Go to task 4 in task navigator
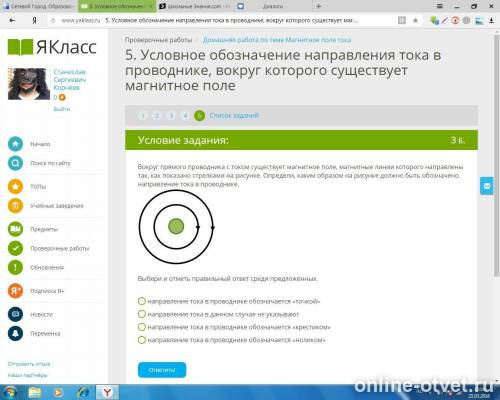The width and height of the screenshot is (500, 400). [185, 116]
